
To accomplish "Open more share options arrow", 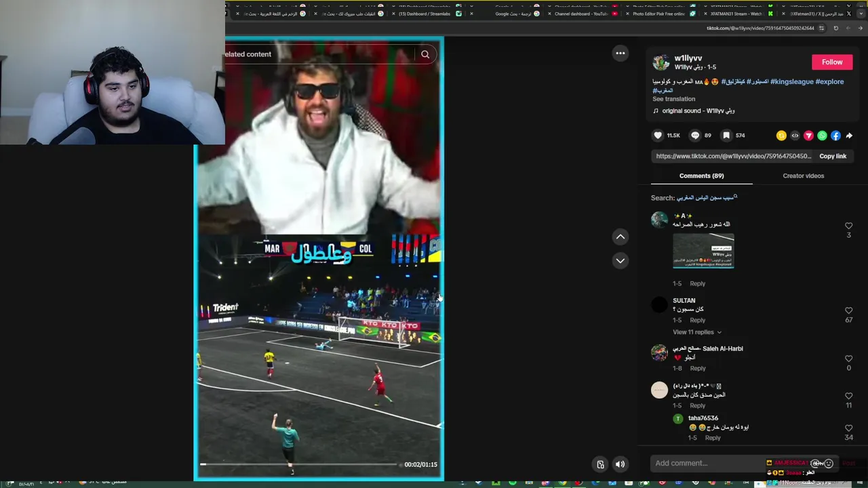I will pos(849,136).
